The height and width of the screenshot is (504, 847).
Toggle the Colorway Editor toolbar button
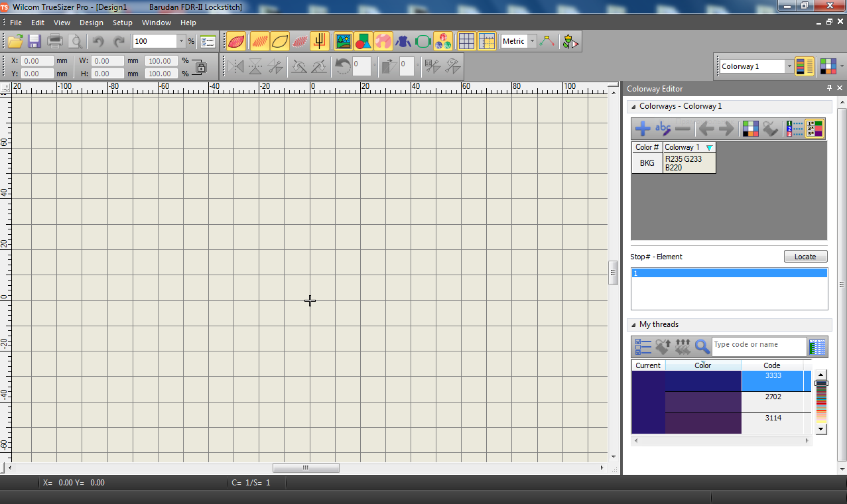click(804, 66)
